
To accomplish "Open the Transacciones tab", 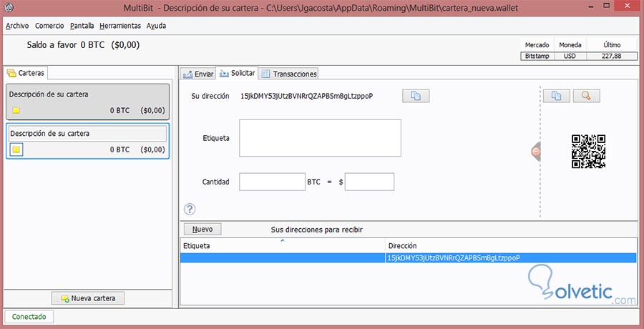I will pos(289,74).
